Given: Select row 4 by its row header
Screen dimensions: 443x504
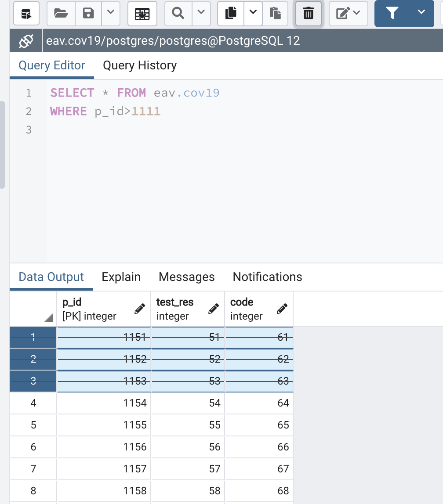Looking at the screenshot, I should 33,403.
